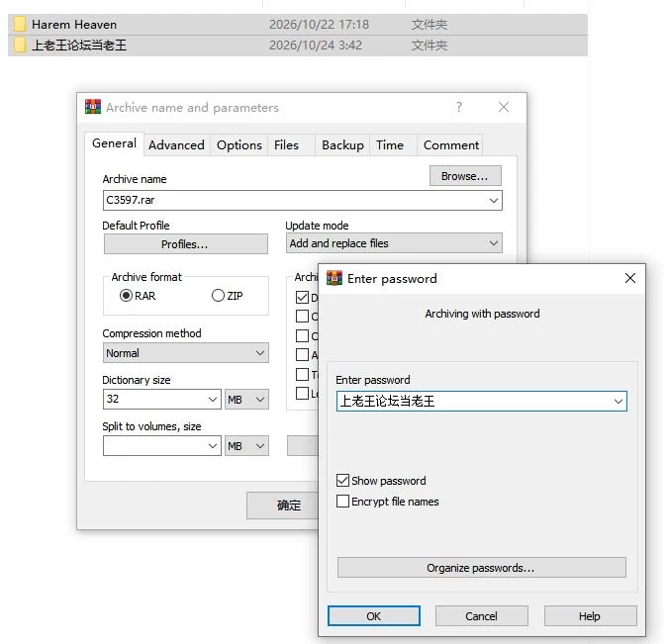Click Cancel in Enter password dialog
669x644 pixels.
coord(481,616)
